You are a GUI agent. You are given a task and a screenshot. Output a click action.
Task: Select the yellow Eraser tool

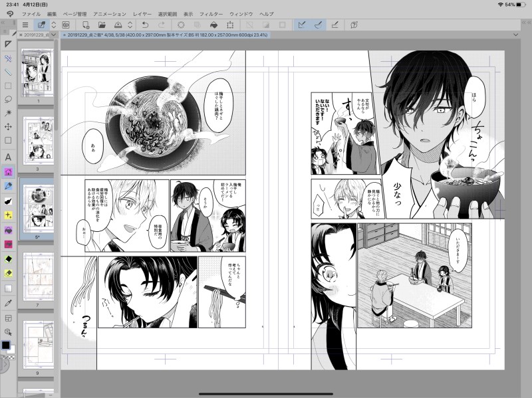pos(8,273)
